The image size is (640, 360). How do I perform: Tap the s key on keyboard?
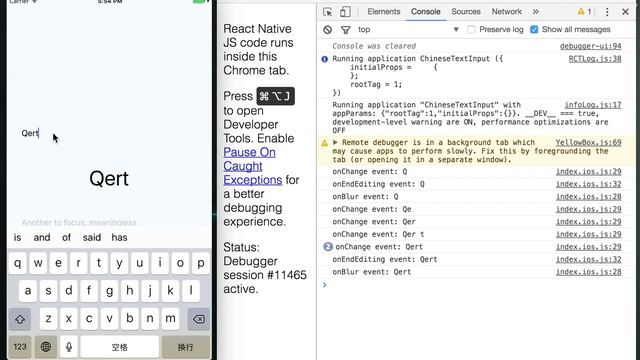coord(48,291)
